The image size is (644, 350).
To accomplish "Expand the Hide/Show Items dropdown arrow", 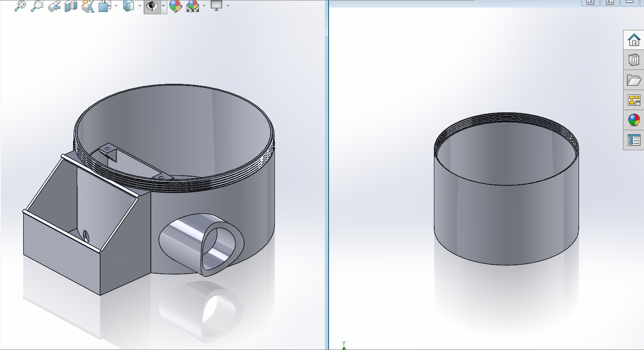I will (x=164, y=6).
